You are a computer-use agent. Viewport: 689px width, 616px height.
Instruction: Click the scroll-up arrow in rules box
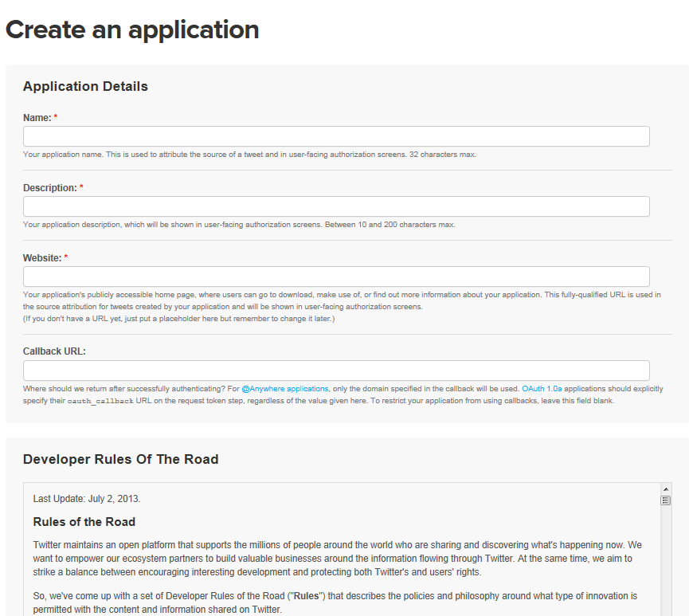point(666,489)
